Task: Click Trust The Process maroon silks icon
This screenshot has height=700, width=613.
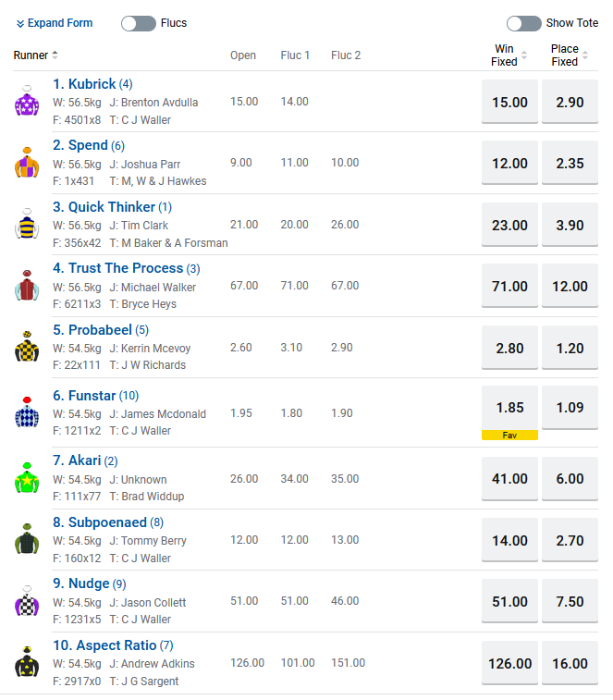Action: 26,286
